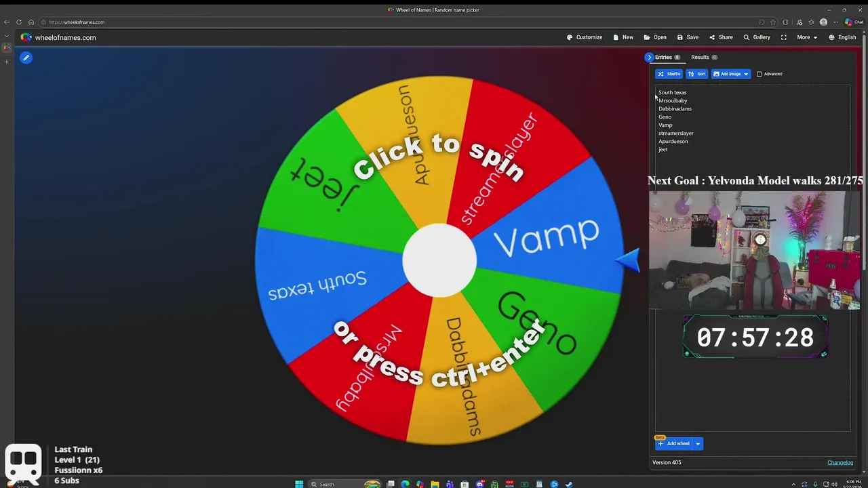The height and width of the screenshot is (488, 868).
Task: Change language via English selector
Action: 842,37
